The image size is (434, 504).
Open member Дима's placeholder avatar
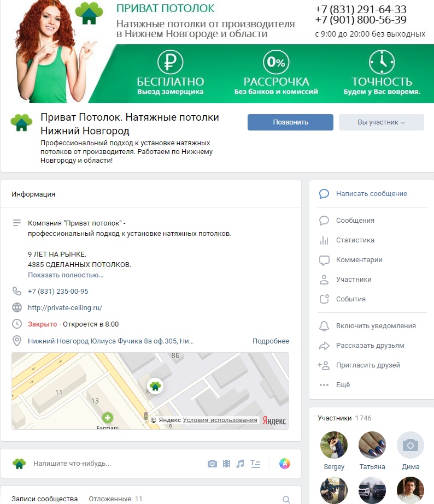(x=410, y=445)
